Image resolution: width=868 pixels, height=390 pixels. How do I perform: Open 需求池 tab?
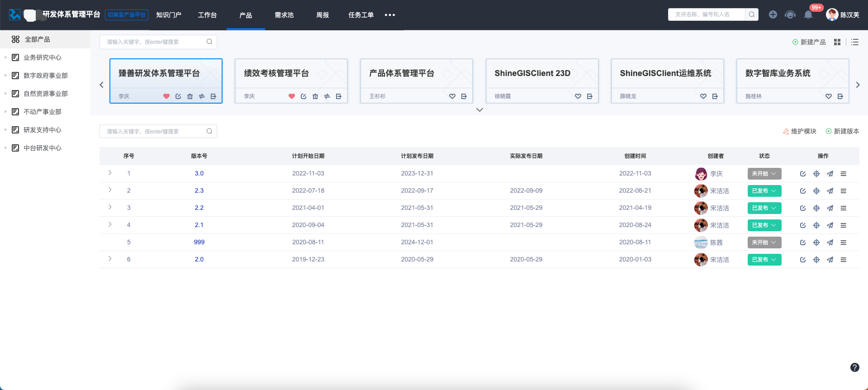coord(284,15)
